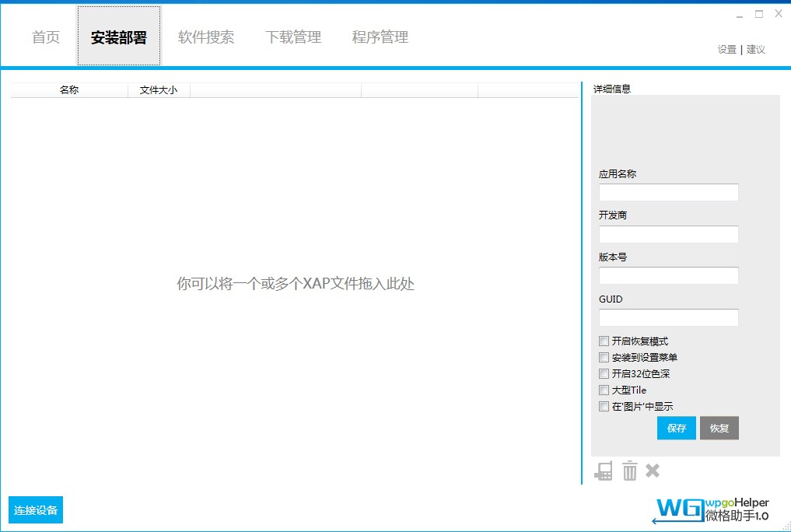Click the install-to-device phone icon
Image resolution: width=791 pixels, height=532 pixels.
pyautogui.click(x=604, y=471)
